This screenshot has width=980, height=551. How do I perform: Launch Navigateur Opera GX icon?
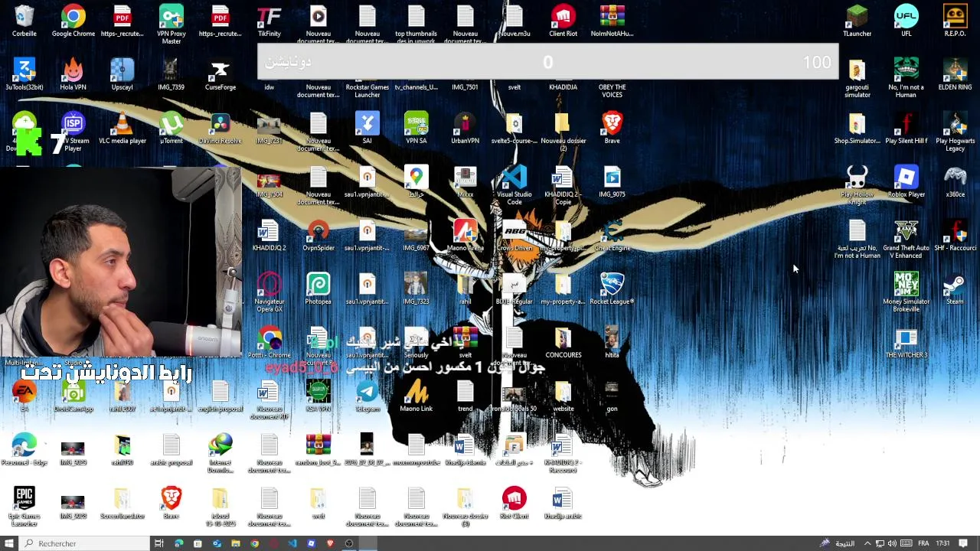coord(269,292)
